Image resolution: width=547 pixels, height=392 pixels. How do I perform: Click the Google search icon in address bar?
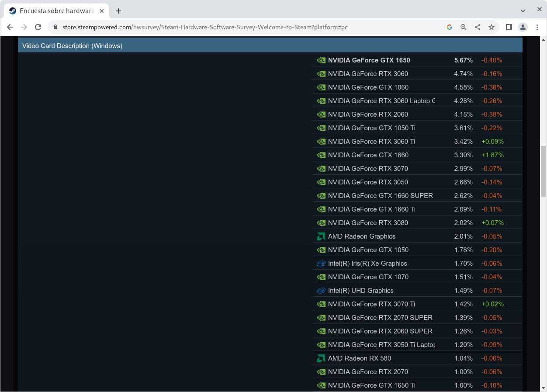[450, 27]
